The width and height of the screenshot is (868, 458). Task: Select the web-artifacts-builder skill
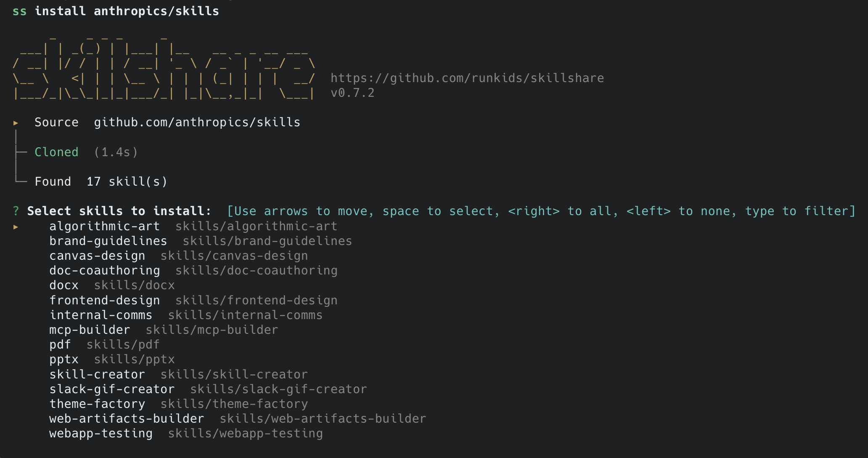tap(127, 418)
